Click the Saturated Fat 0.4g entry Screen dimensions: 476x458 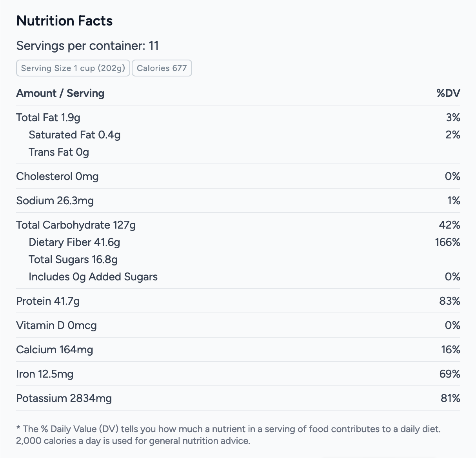click(74, 135)
